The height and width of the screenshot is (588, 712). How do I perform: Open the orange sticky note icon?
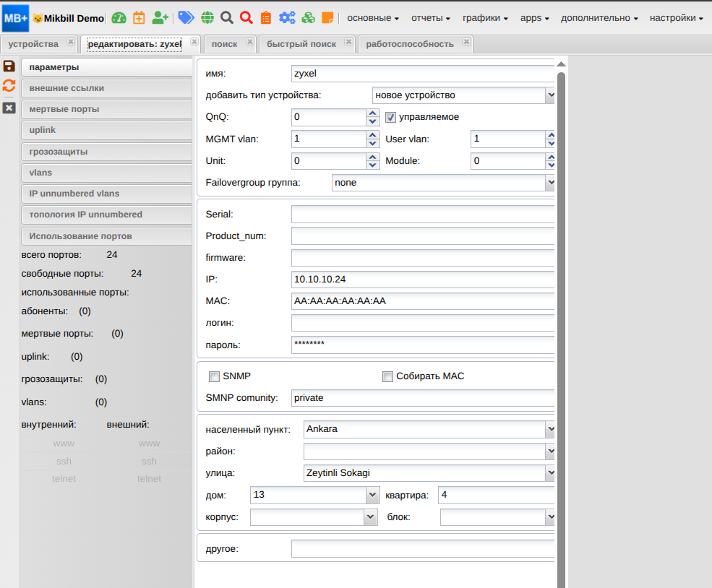(327, 17)
